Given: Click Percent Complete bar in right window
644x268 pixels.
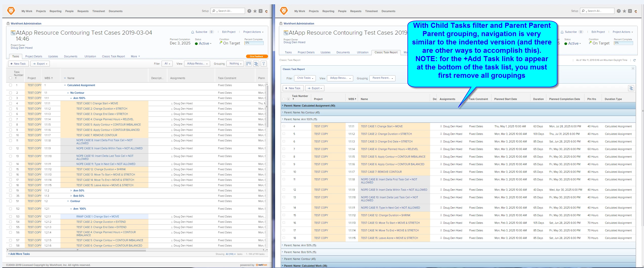Looking at the screenshot, I should (624, 43).
